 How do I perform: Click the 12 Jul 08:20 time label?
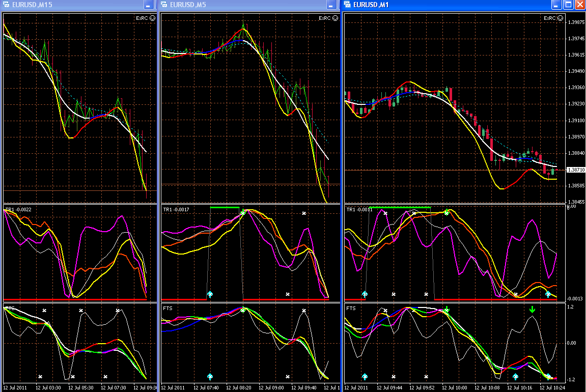point(238,388)
